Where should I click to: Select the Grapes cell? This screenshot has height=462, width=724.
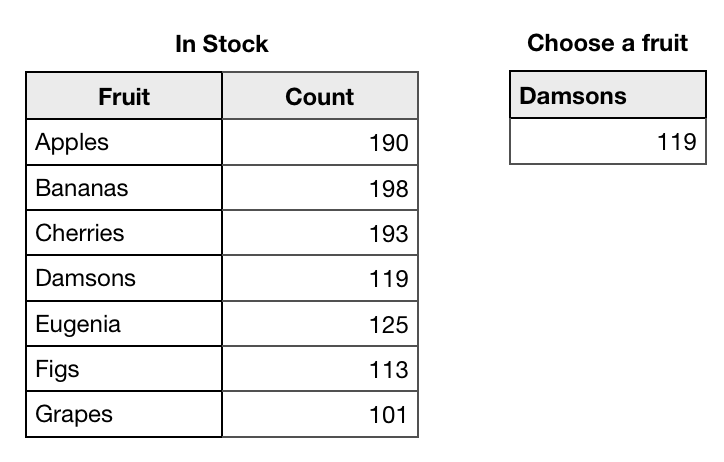tap(124, 414)
